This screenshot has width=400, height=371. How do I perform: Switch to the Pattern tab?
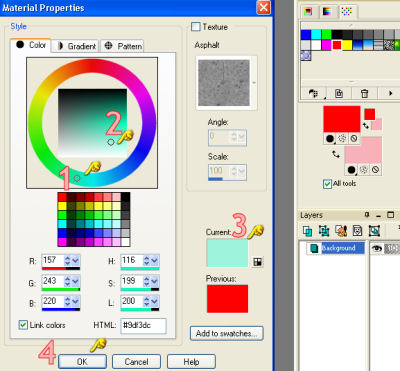(123, 46)
